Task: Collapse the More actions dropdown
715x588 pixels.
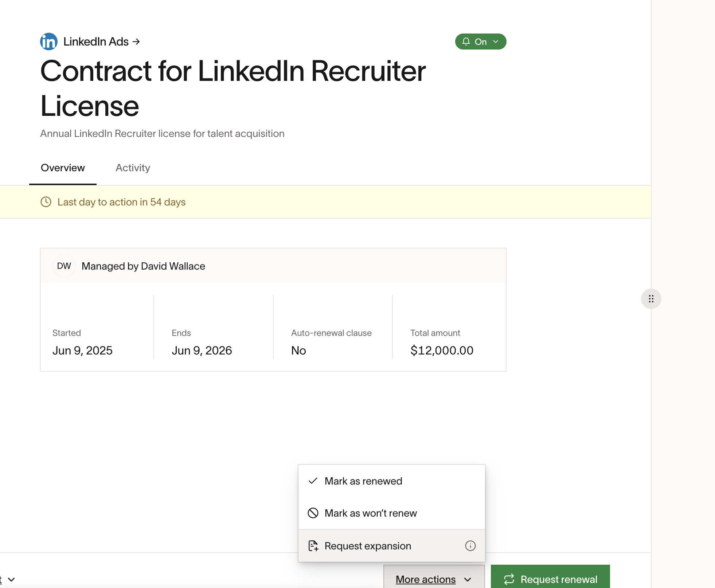Action: pos(434,577)
